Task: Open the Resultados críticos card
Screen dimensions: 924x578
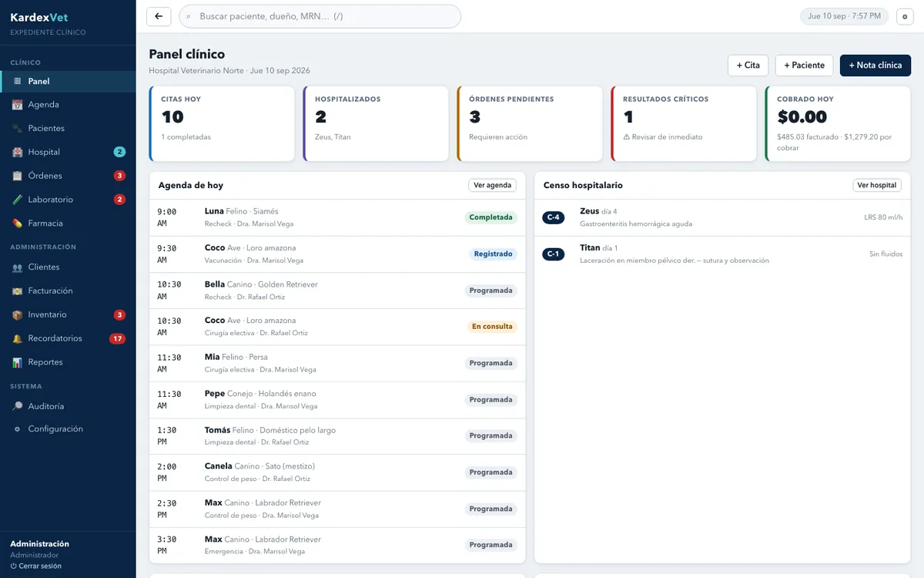Action: pos(684,124)
